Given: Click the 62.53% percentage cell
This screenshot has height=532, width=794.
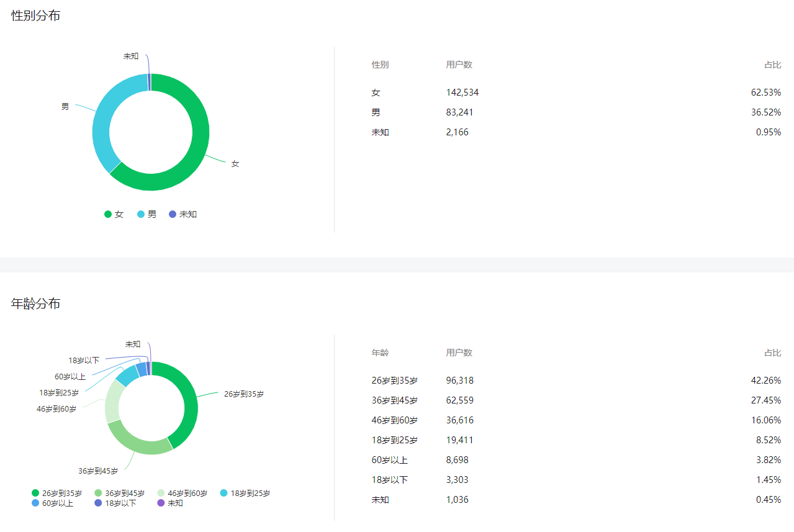Looking at the screenshot, I should click(766, 92).
